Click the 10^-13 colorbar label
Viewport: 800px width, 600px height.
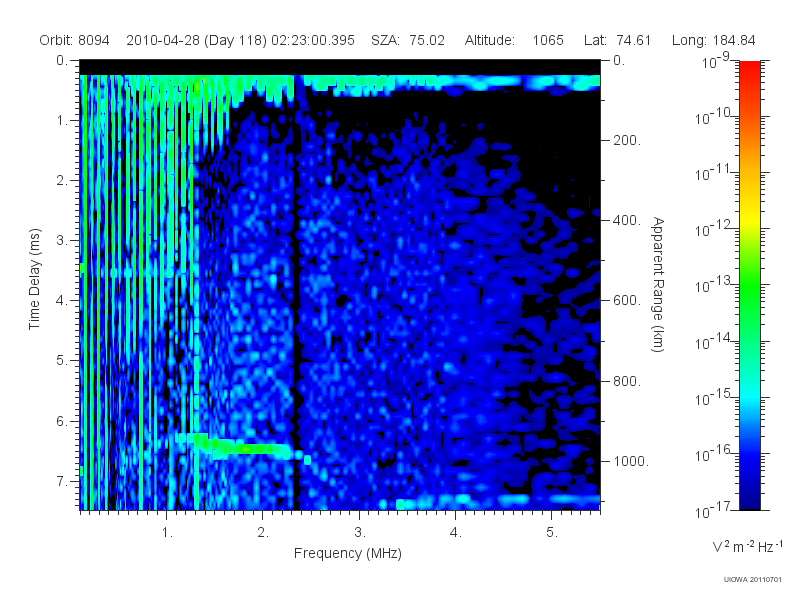pyautogui.click(x=715, y=285)
